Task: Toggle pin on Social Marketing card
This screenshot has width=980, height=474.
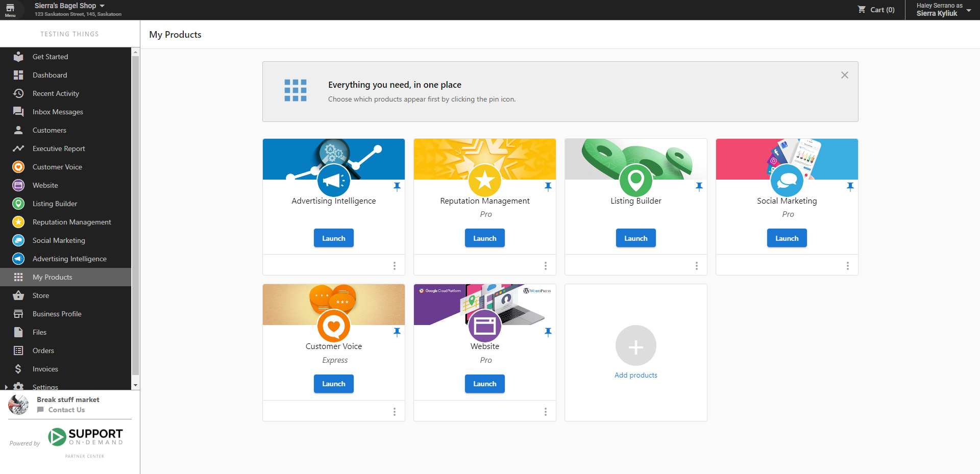Action: [850, 187]
